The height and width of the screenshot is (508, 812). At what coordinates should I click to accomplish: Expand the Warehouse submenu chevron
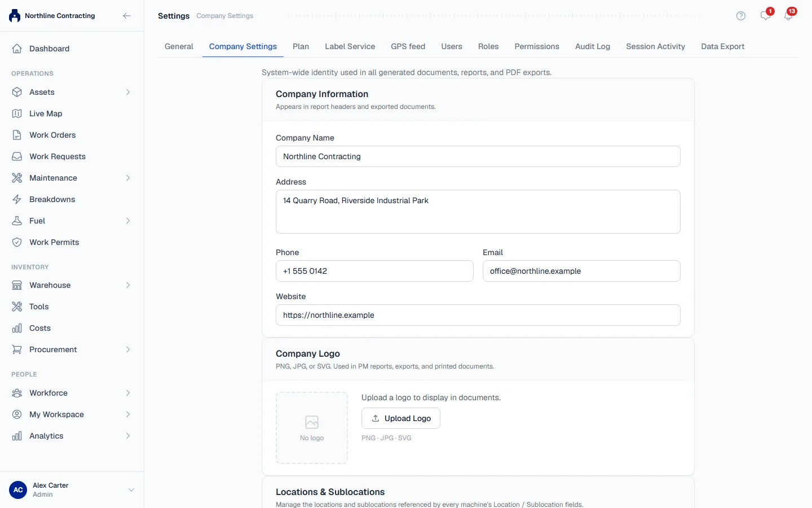point(128,285)
